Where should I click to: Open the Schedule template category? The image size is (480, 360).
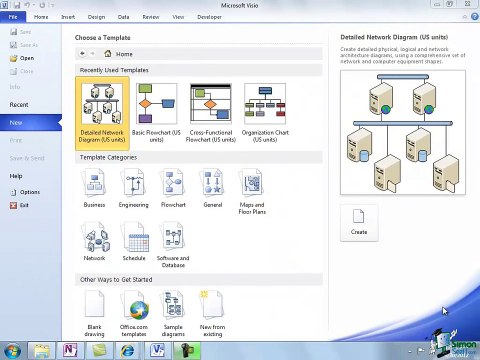point(134,242)
